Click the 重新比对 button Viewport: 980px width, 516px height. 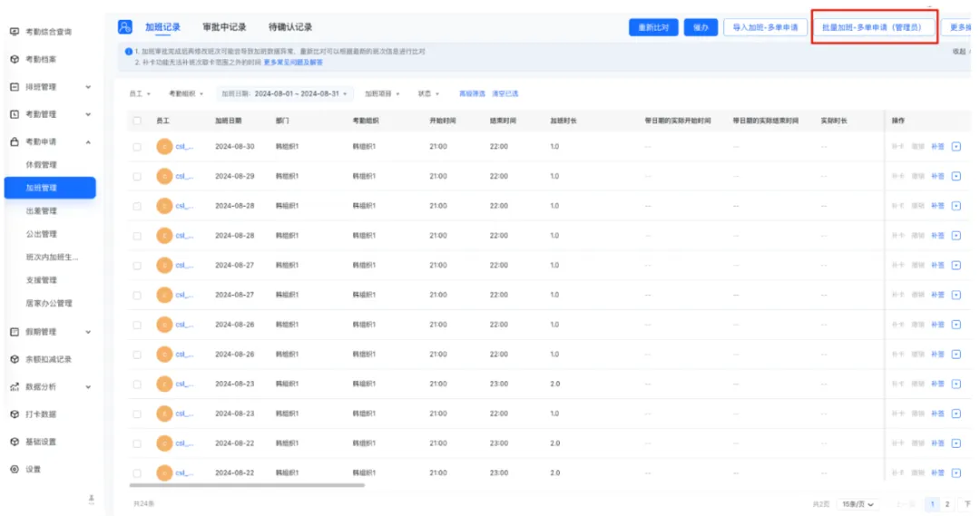coord(653,27)
